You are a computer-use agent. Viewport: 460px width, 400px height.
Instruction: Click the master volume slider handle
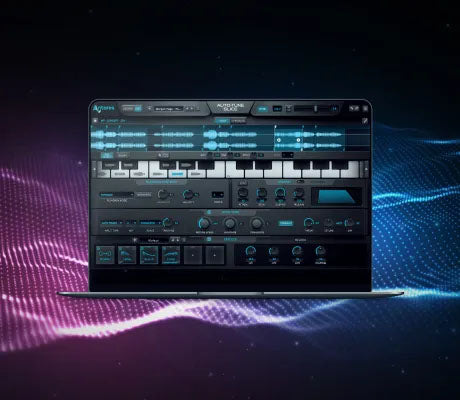(316, 109)
